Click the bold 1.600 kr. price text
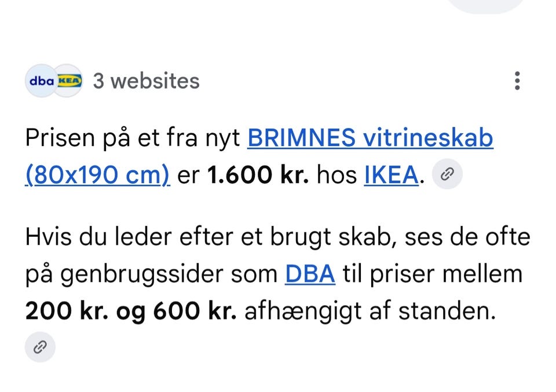556x392 pixels. coord(258,174)
